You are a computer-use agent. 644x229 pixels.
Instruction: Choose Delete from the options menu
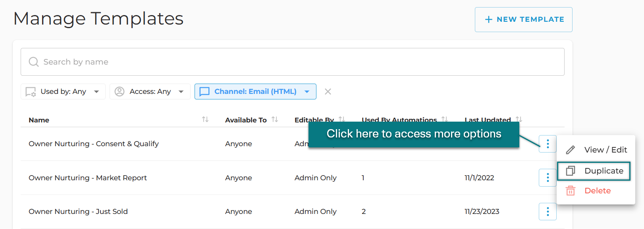tap(596, 191)
